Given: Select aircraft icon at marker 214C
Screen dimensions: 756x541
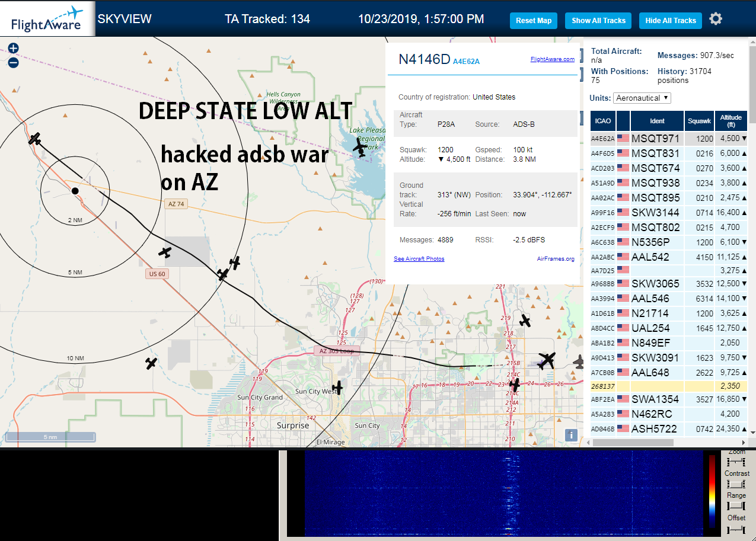Looking at the screenshot, I should coord(514,385).
